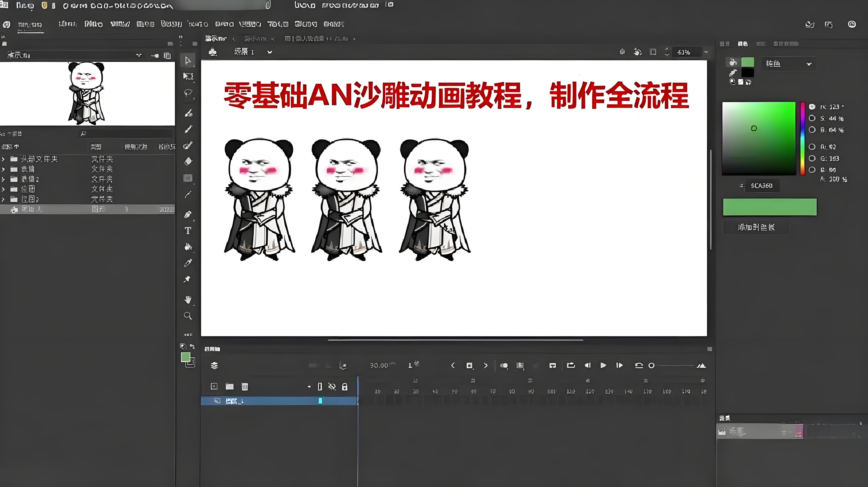
Task: Select the Selection arrow tool
Action: pos(188,61)
